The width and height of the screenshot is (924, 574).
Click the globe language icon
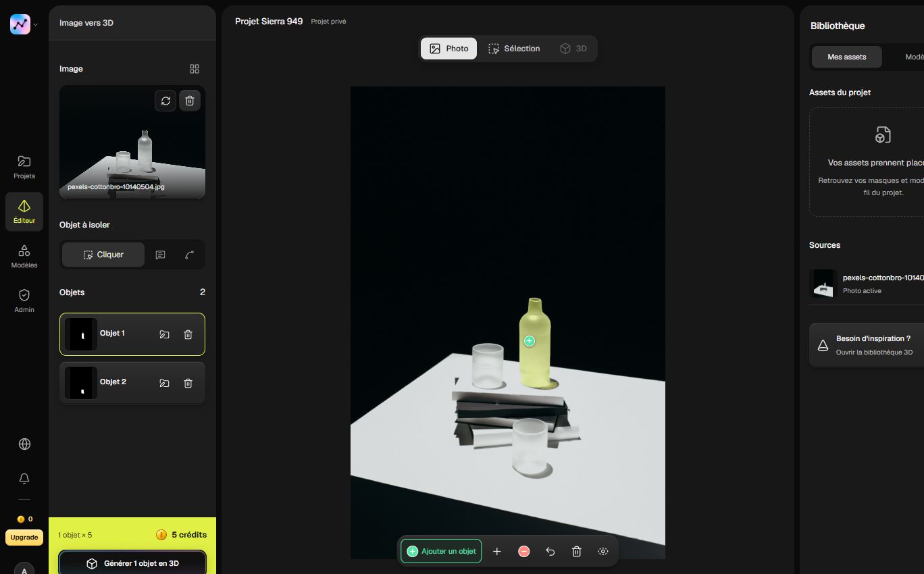[x=24, y=444]
